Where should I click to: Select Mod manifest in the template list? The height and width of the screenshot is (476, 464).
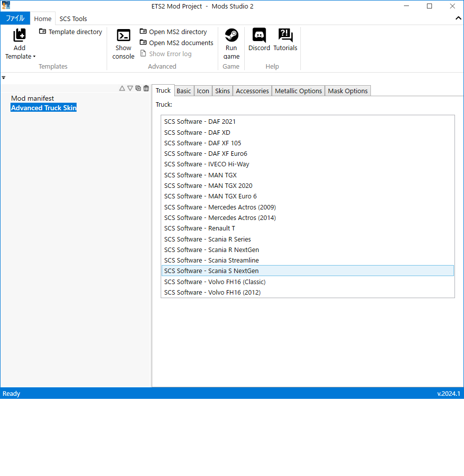click(x=33, y=98)
